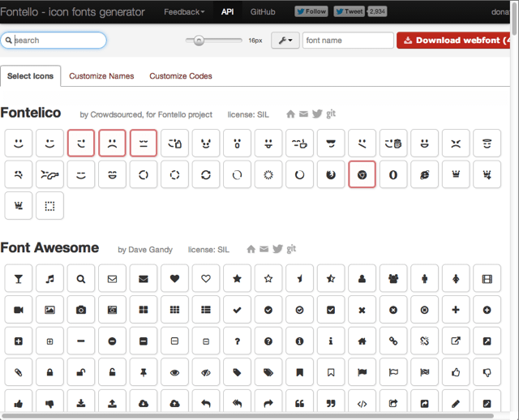
Task: Select the sunburst spinner icon
Action: (x=268, y=174)
